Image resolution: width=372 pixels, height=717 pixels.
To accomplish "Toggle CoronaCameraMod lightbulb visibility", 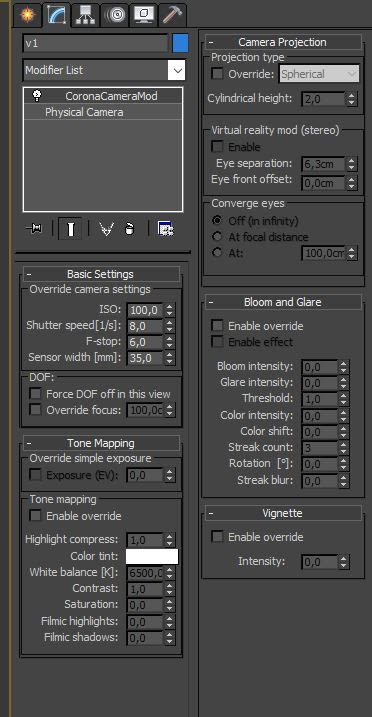I will (x=37, y=96).
